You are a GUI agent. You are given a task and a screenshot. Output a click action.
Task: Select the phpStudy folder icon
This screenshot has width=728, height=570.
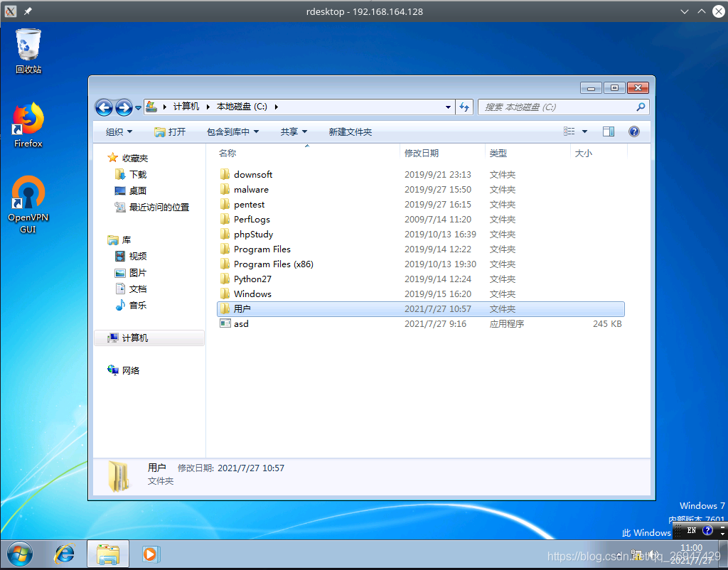(225, 234)
